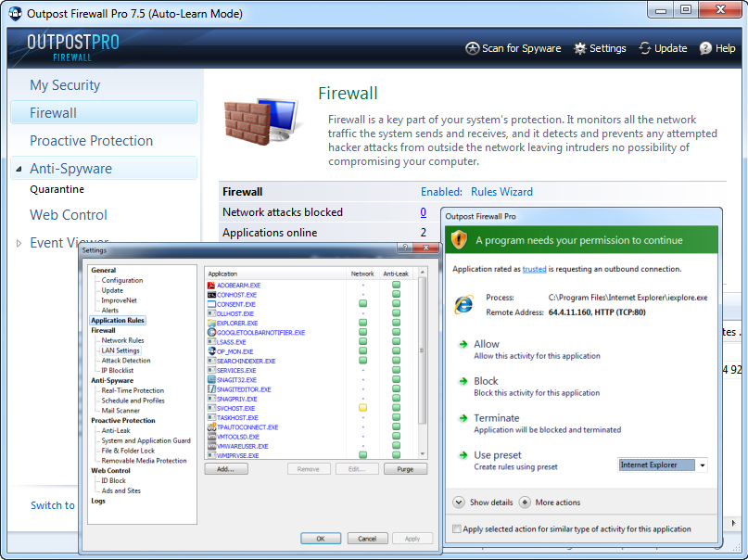Click the yellow network indicator for SVCHOST.EXE
748x560 pixels.
click(362, 408)
